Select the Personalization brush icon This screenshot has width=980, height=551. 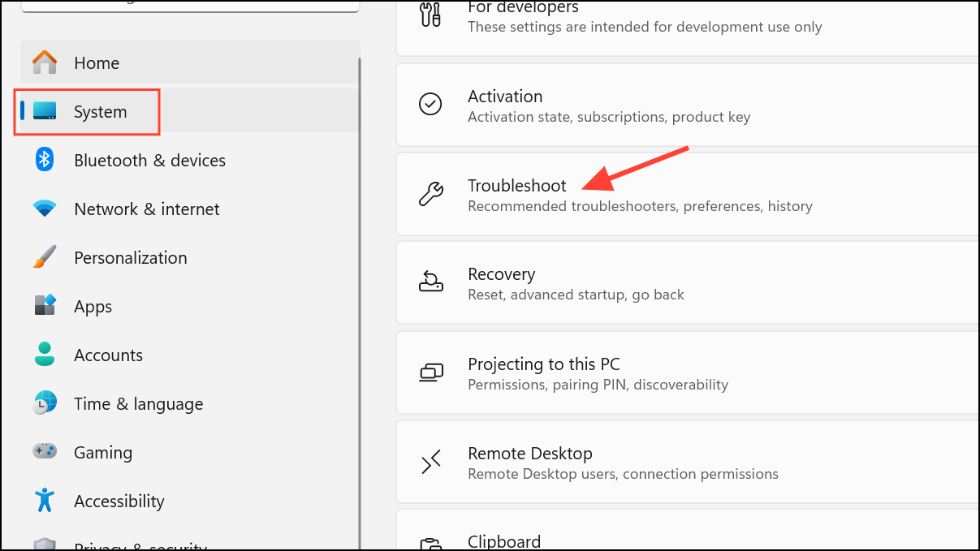point(44,257)
